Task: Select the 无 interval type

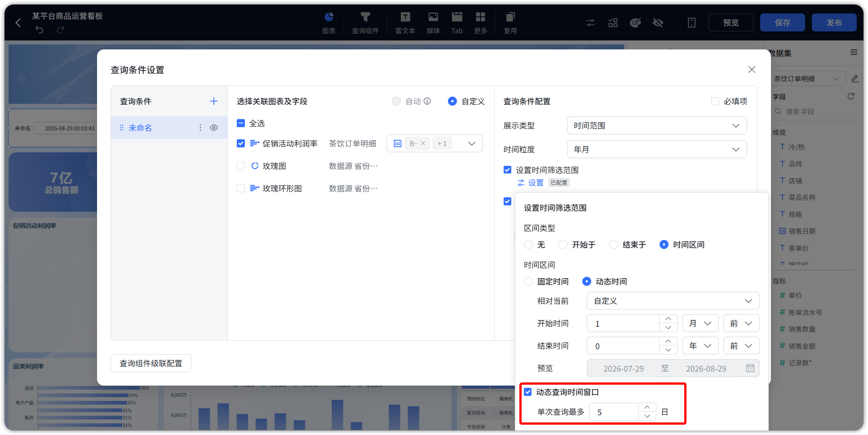Action: [528, 244]
